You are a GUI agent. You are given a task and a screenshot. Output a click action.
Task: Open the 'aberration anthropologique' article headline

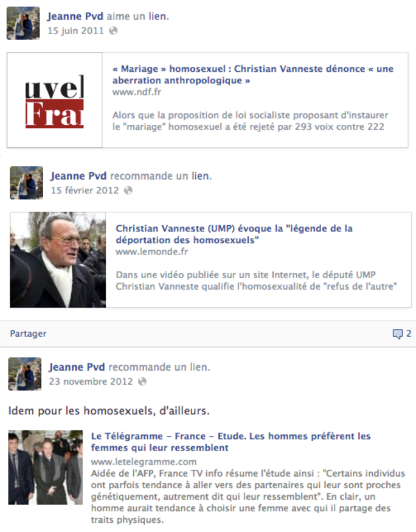coord(253,74)
